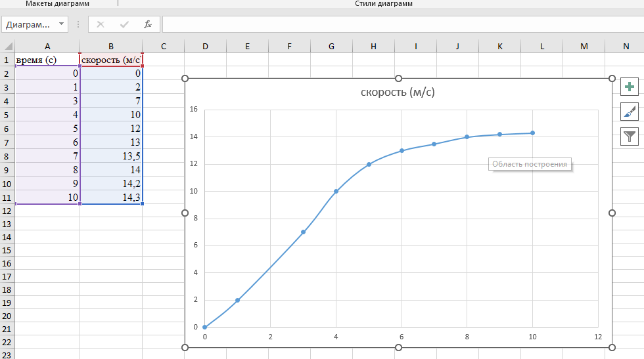
Task: Click the Select All corner triangle
Action: (9, 47)
